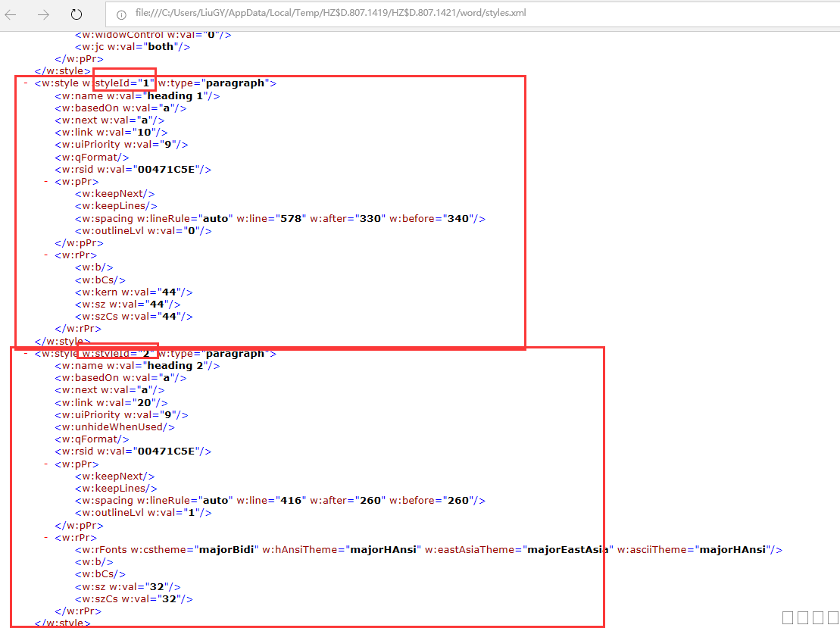Collapse the w:rPr node inside heading 1 style
Viewport: 840px width, 628px height.
[45, 255]
